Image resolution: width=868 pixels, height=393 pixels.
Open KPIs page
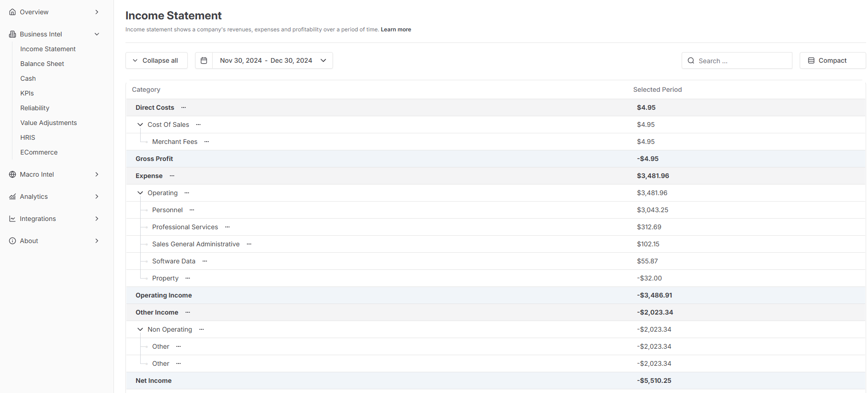coord(27,93)
